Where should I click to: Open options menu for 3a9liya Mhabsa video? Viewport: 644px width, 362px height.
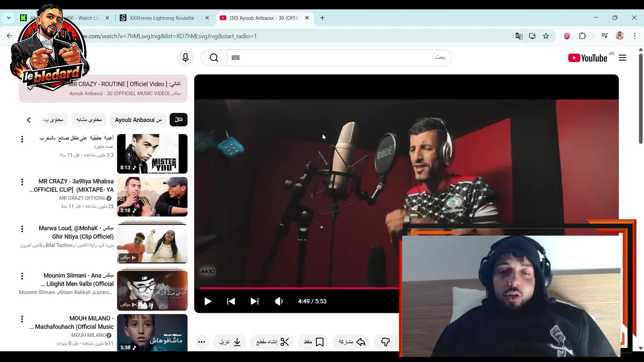[x=22, y=182]
